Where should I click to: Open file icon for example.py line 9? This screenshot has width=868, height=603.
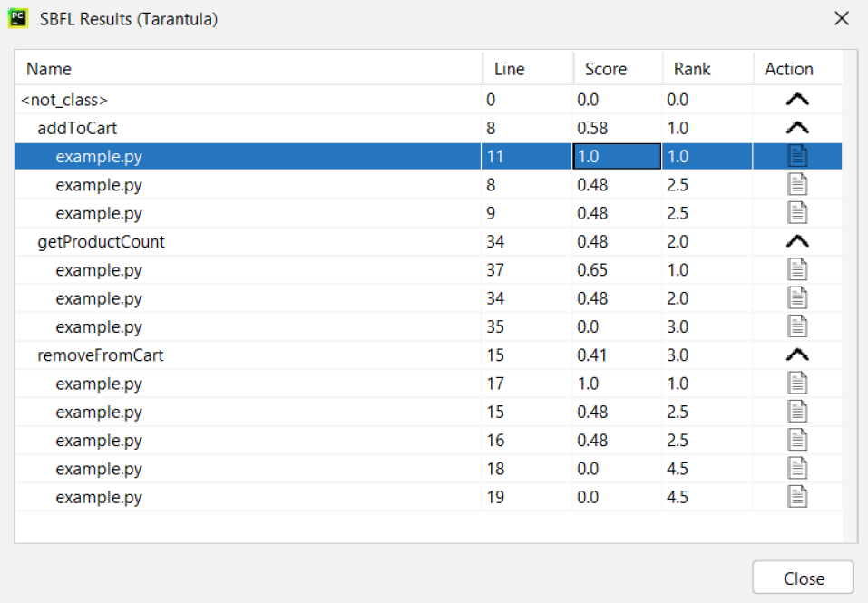tap(797, 213)
